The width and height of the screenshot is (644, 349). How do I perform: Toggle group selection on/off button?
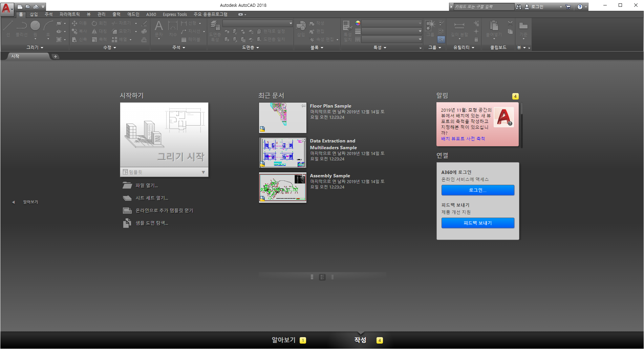(x=441, y=40)
